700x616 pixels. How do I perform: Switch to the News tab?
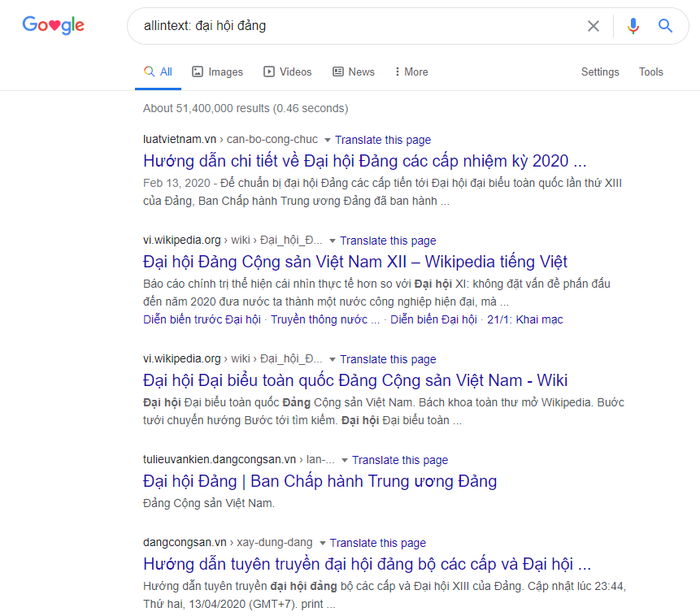360,72
